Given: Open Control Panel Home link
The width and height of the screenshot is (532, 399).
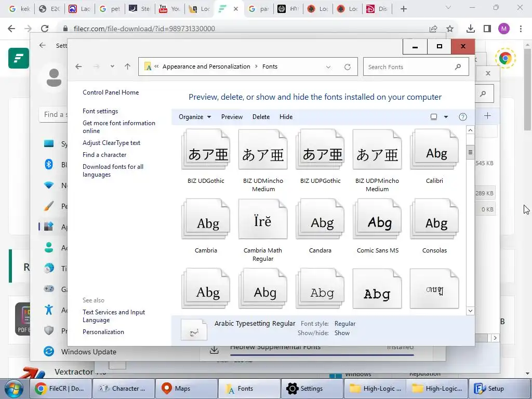Looking at the screenshot, I should coord(111,92).
